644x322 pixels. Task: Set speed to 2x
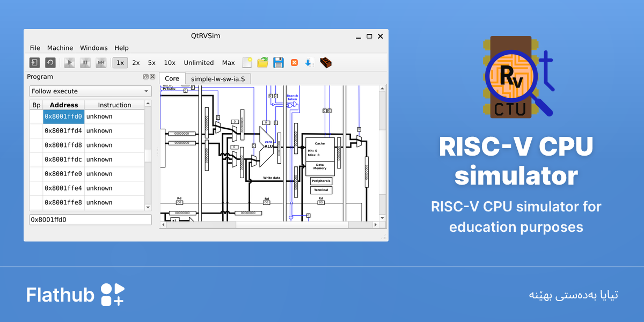(x=136, y=63)
